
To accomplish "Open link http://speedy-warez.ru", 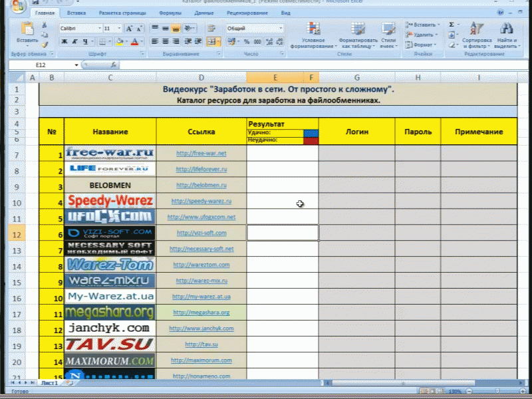I will [201, 201].
